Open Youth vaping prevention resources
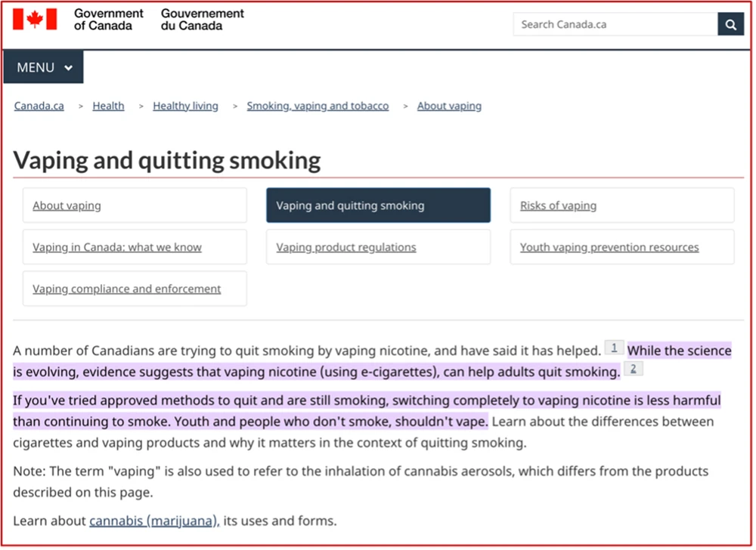Image resolution: width=756 pixels, height=550 pixels. 621,247
